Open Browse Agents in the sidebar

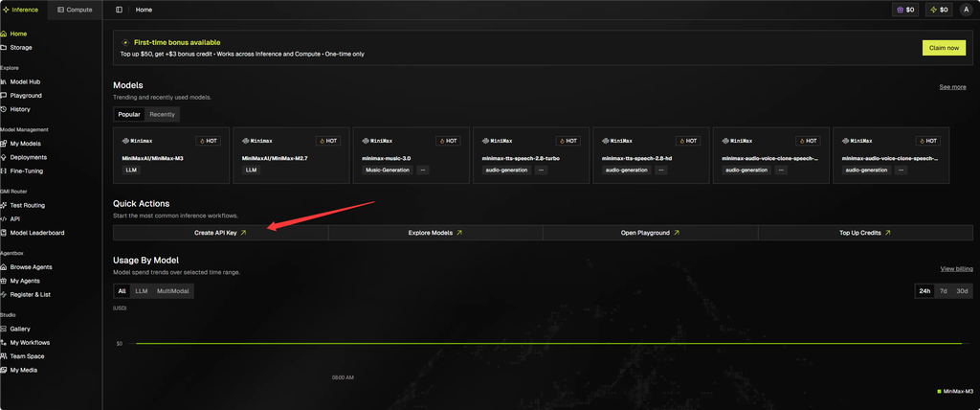pos(31,267)
